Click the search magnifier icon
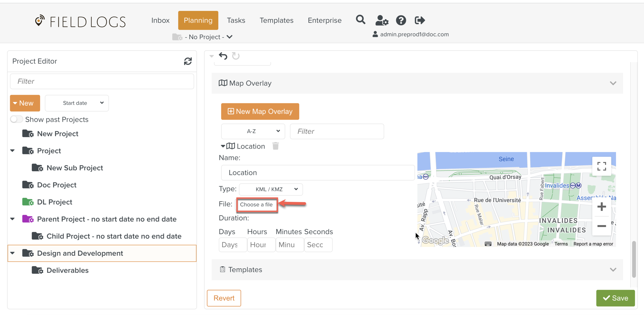This screenshot has width=644, height=315. coord(360,20)
